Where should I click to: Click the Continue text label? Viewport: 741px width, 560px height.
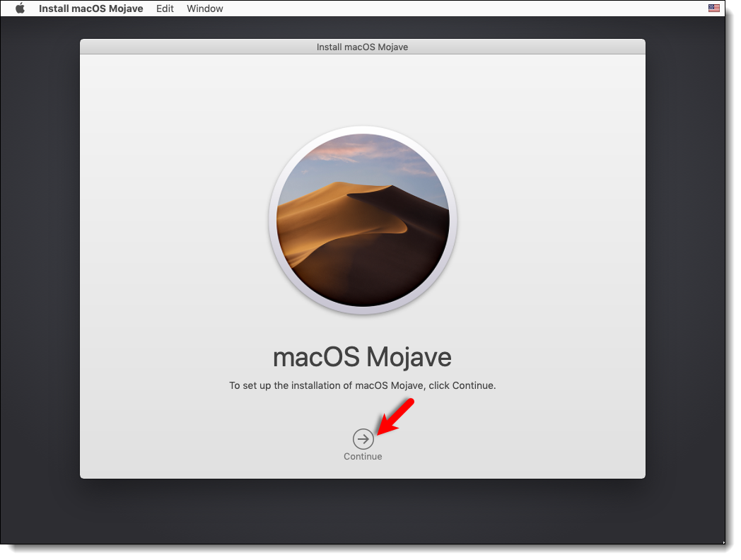tap(363, 457)
